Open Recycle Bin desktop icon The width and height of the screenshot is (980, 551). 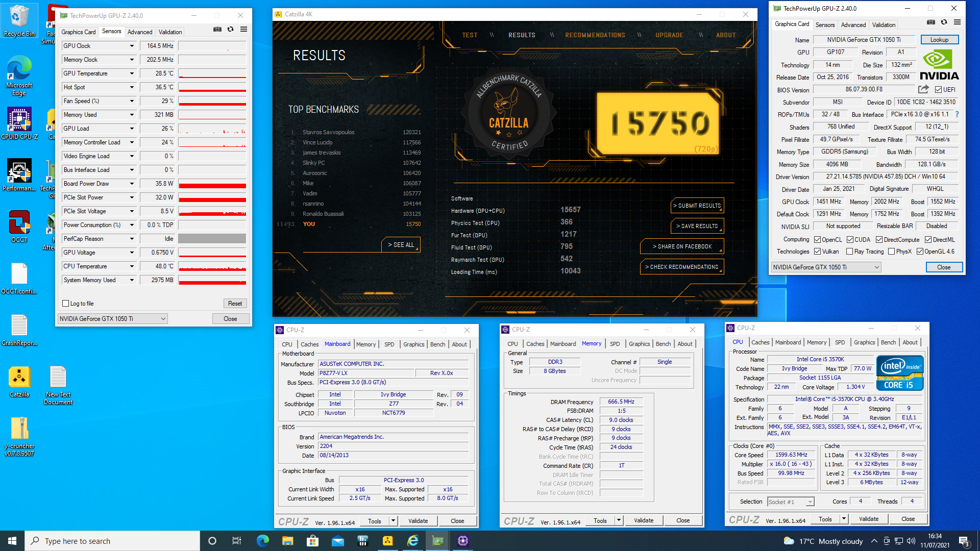tap(19, 21)
